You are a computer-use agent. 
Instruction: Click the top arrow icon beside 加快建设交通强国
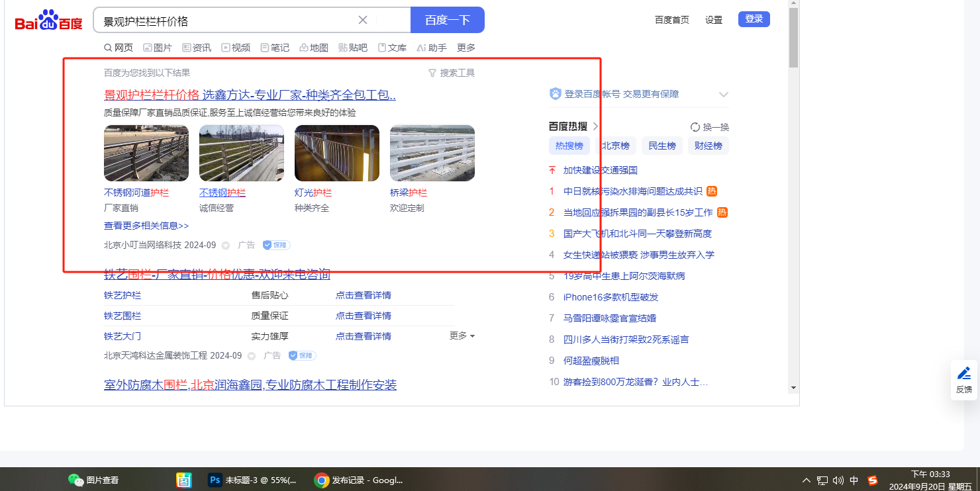coord(552,170)
